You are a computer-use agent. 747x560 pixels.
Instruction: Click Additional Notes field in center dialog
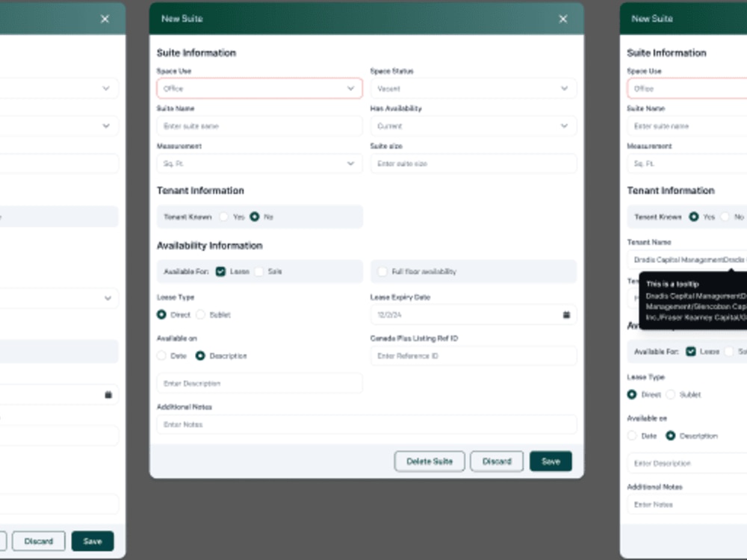366,424
